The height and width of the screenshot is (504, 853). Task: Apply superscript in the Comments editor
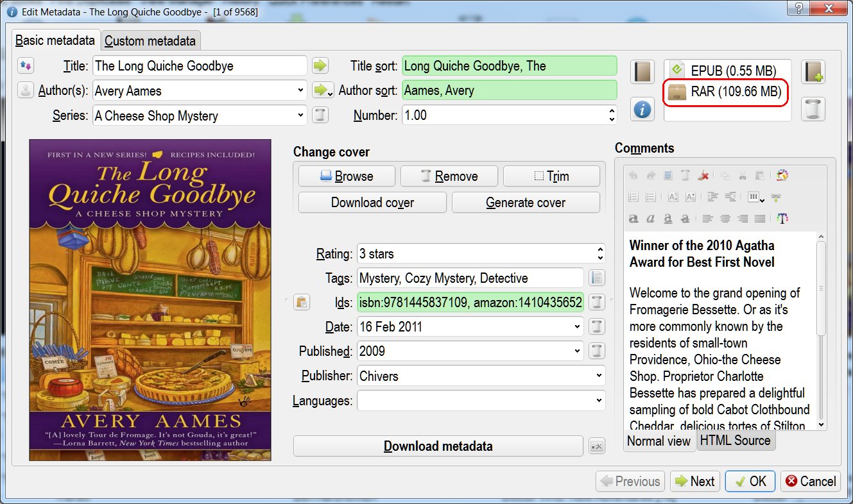click(x=673, y=197)
